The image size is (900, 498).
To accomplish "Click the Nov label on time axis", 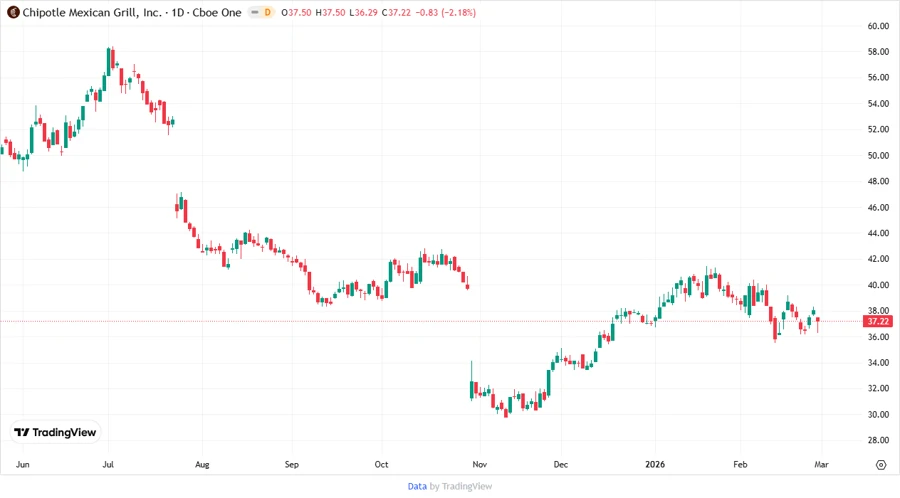I will 479,464.
